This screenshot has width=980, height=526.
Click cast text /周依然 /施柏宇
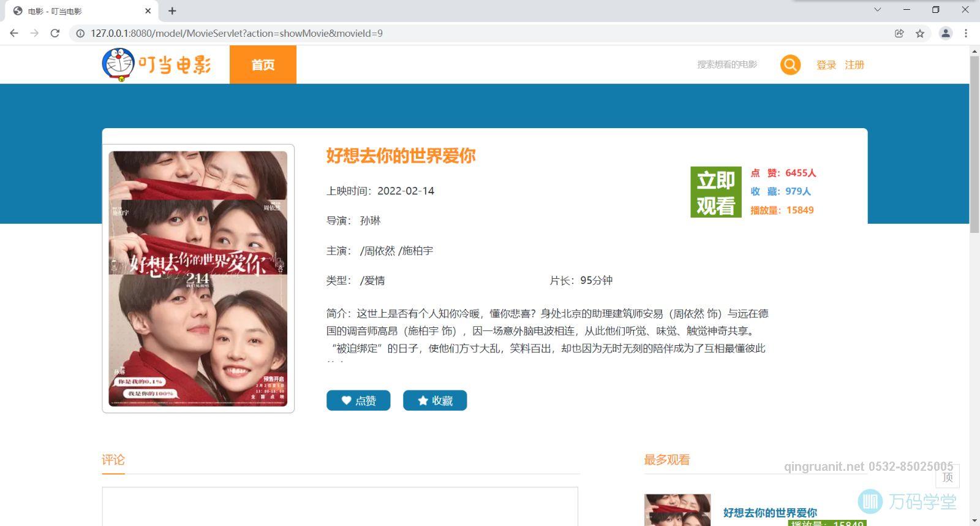pos(396,251)
